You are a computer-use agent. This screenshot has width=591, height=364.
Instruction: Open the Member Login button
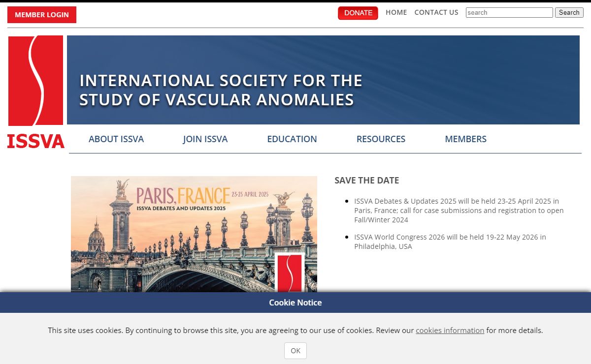click(x=42, y=15)
